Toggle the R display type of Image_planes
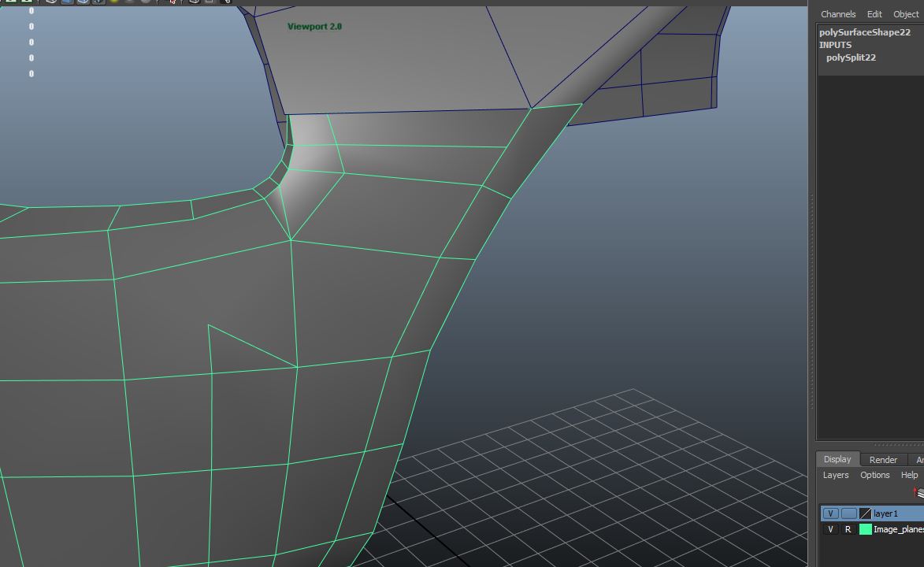Viewport: 924px width, 567px height. (848, 529)
